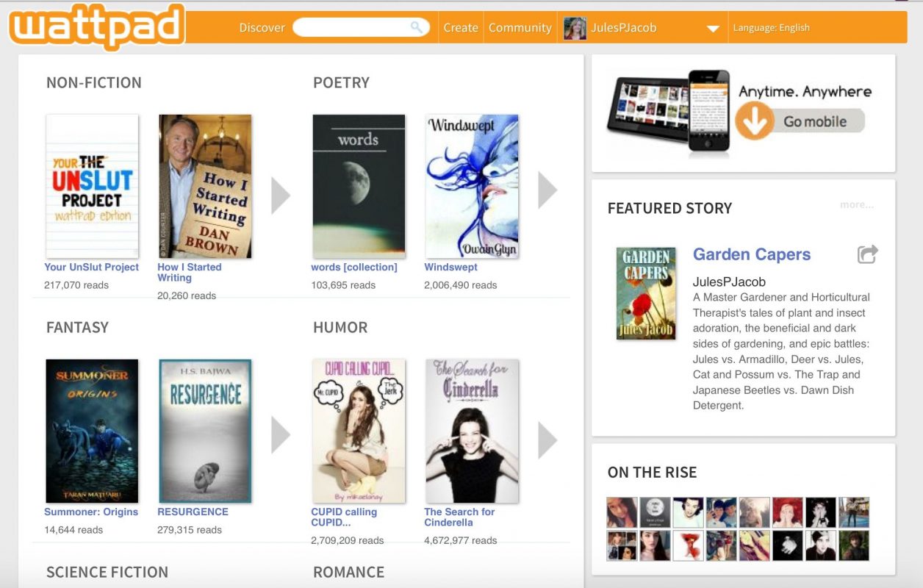Screen dimensions: 923x588
Task: Click the share icon beside Garden Capers
Action: coord(868,254)
